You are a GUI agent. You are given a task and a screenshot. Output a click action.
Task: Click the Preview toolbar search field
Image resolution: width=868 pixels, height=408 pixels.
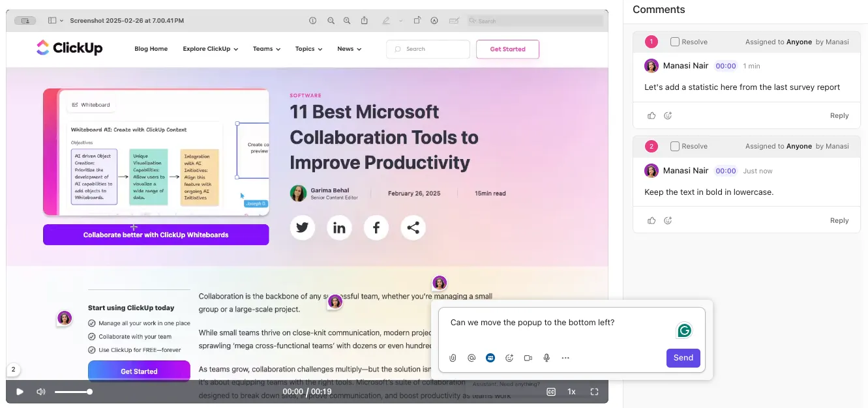(535, 21)
